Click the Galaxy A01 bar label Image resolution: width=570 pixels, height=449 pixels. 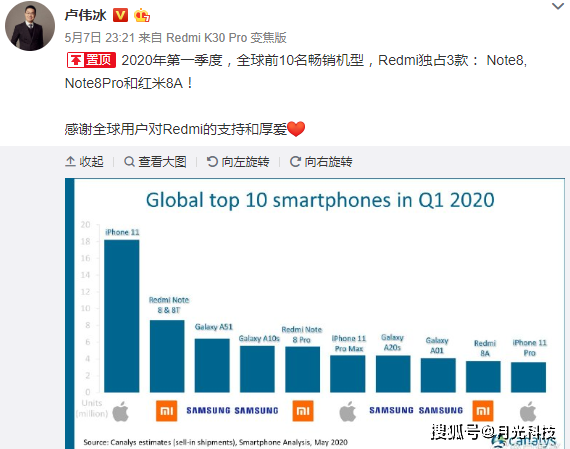pyautogui.click(x=437, y=345)
